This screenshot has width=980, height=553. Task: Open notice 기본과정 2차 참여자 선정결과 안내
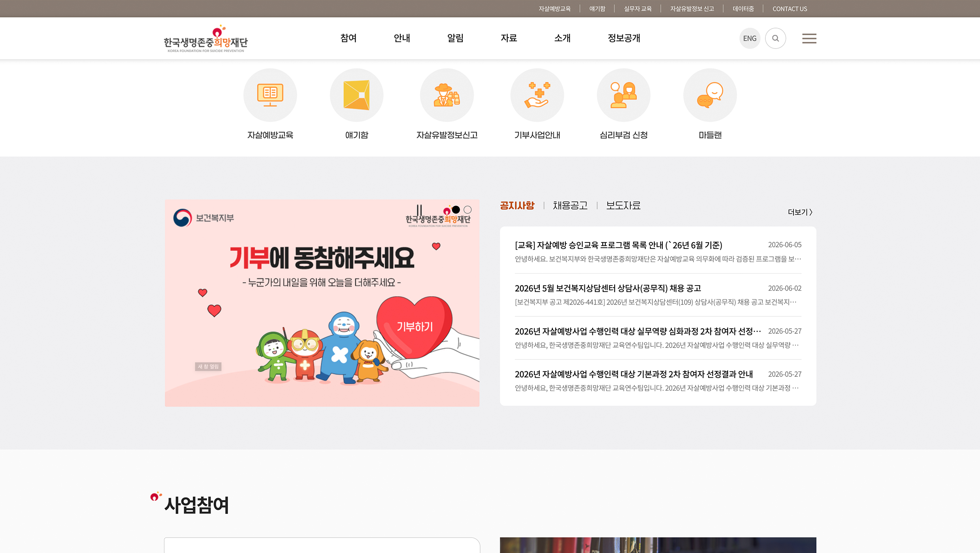point(633,374)
